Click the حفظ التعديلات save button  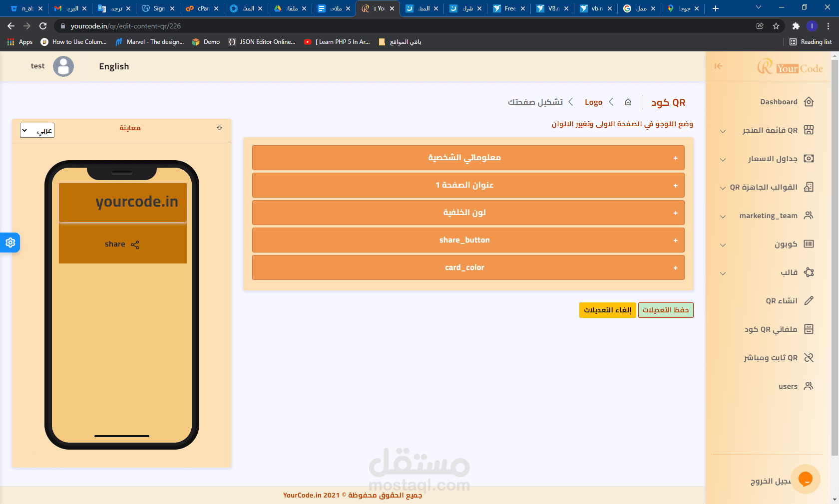pyautogui.click(x=666, y=310)
